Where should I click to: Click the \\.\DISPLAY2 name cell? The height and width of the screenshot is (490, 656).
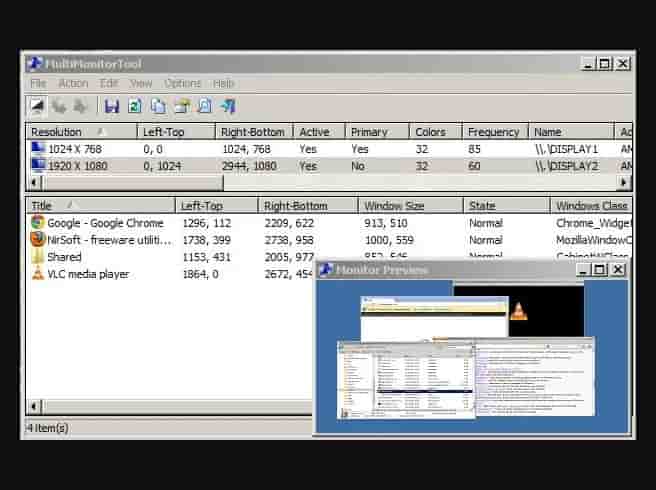tap(567, 166)
